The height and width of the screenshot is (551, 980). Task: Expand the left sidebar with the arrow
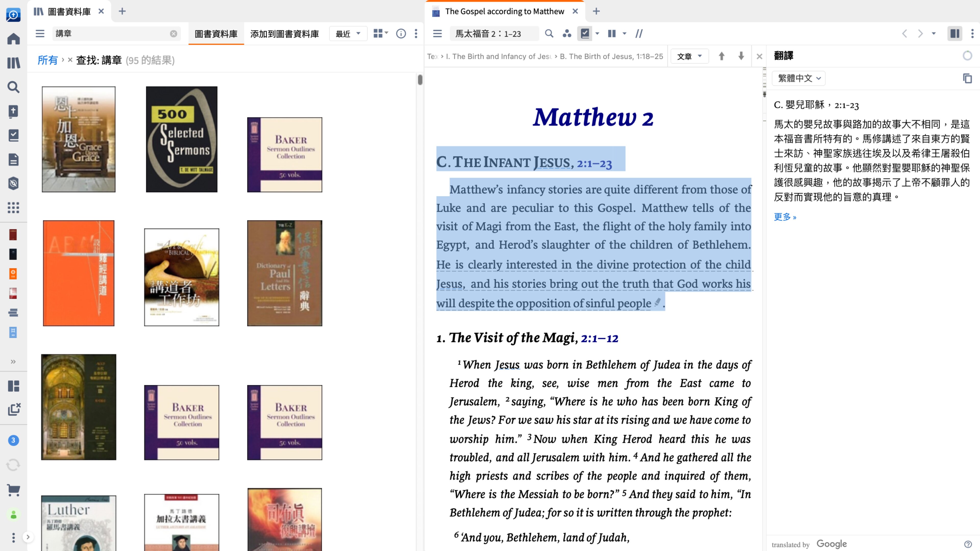28,537
